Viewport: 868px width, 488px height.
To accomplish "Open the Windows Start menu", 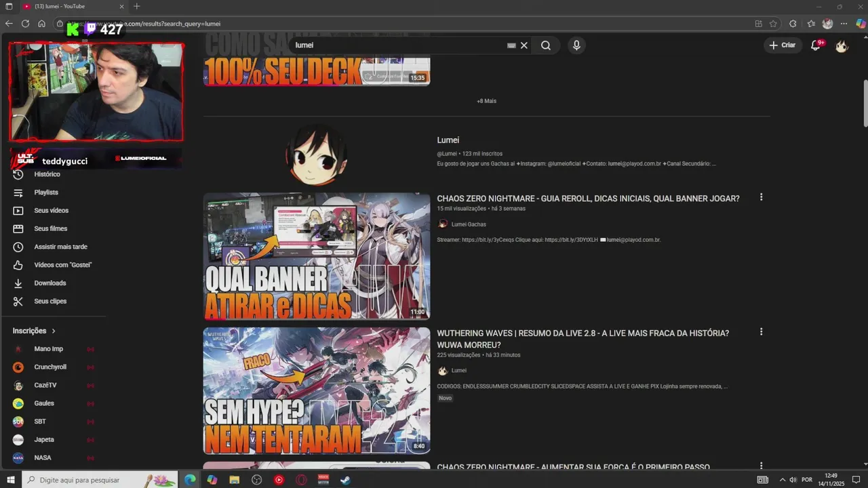I will (9, 480).
